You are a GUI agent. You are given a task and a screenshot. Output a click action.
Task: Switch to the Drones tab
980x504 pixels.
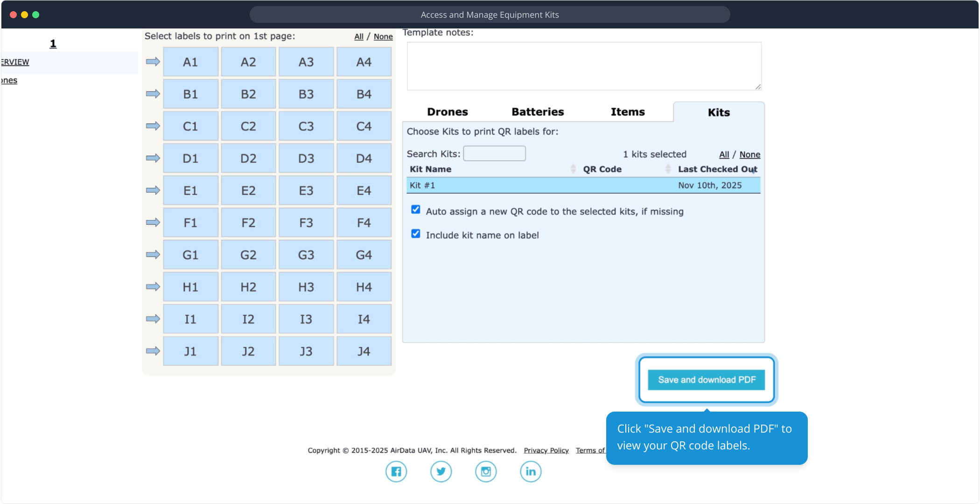click(x=447, y=112)
